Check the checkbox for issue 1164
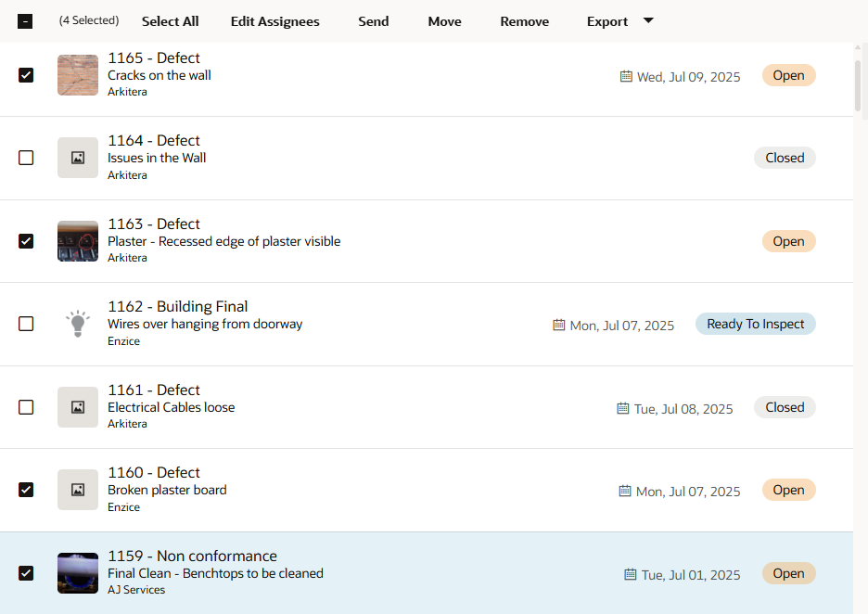 click(x=26, y=158)
